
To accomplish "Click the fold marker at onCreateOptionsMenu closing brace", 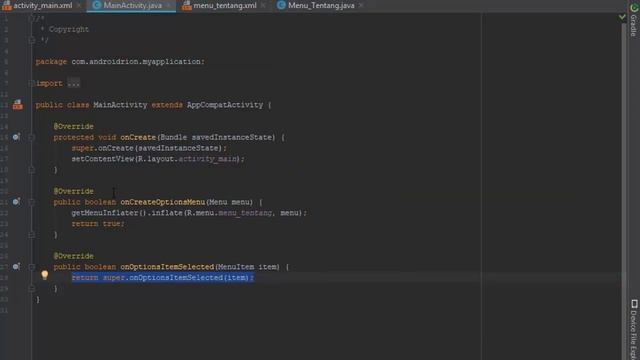I will click(x=32, y=234).
